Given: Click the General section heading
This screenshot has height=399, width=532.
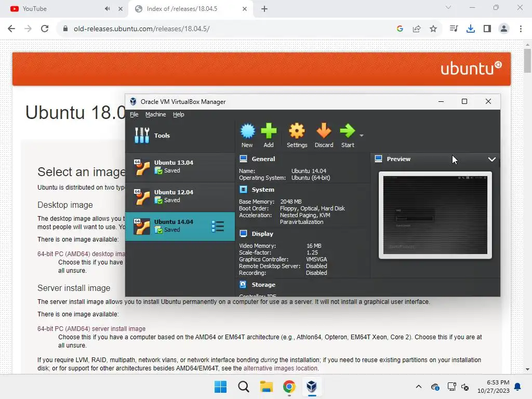Looking at the screenshot, I should 263,159.
